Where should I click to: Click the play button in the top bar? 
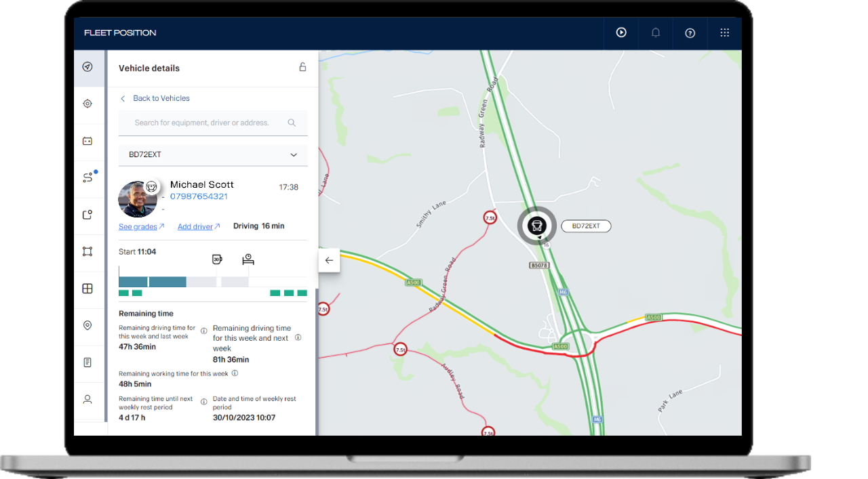(620, 33)
